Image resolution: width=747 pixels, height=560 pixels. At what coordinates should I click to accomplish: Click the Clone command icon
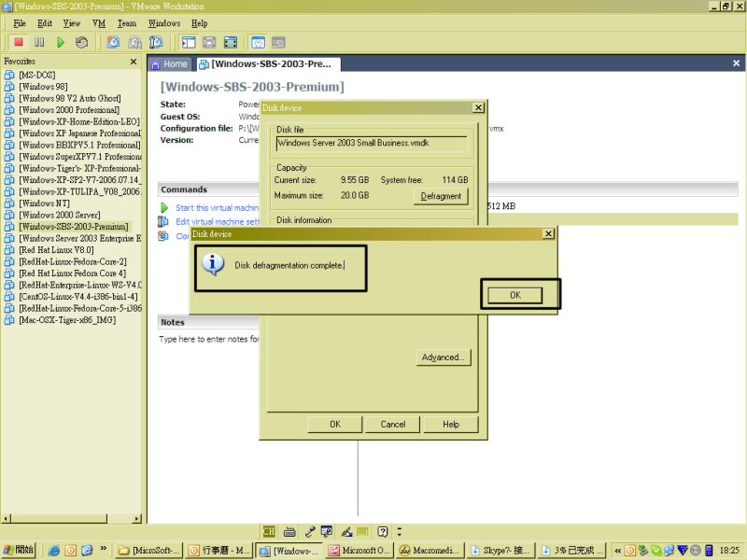tap(162, 236)
